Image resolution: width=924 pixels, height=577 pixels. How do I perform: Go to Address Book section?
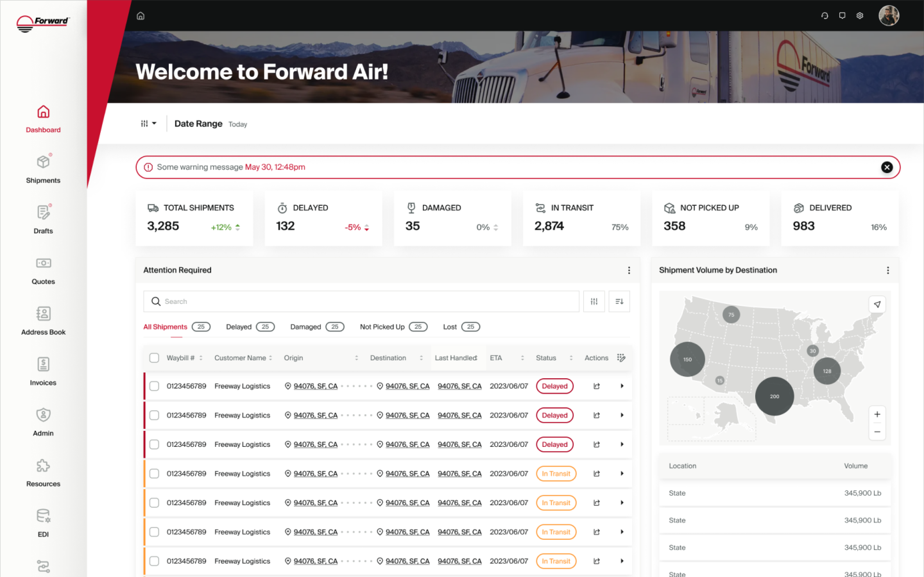43,321
